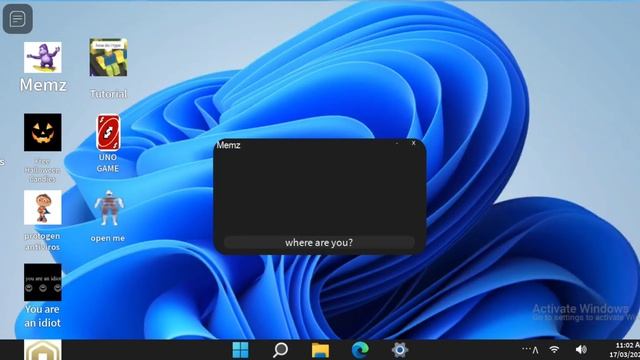Open the You are an idiot icon
This screenshot has height=360, width=640.
coord(42,282)
